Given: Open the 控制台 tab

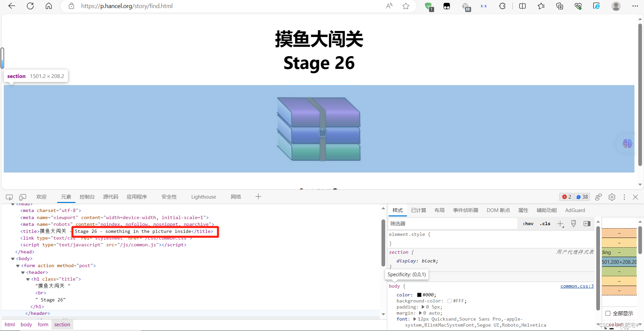Looking at the screenshot, I should (x=87, y=197).
